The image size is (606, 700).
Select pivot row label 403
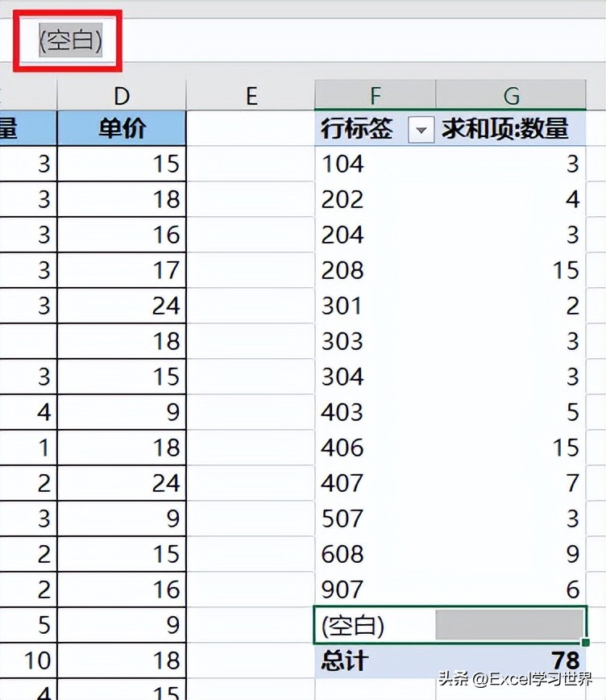coord(342,412)
